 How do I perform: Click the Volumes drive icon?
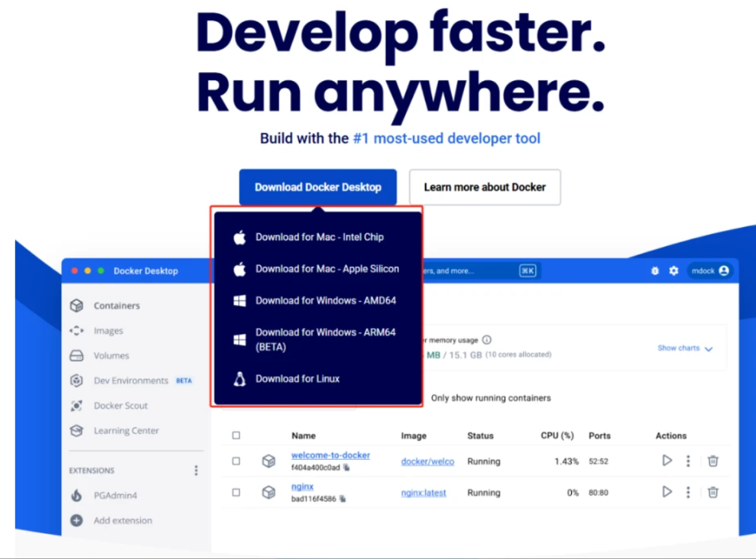pyautogui.click(x=77, y=355)
